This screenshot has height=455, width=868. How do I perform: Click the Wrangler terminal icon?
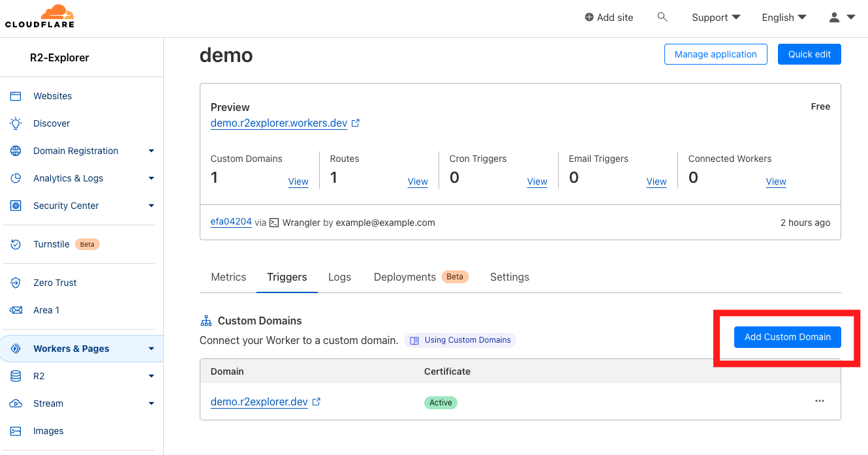click(275, 223)
